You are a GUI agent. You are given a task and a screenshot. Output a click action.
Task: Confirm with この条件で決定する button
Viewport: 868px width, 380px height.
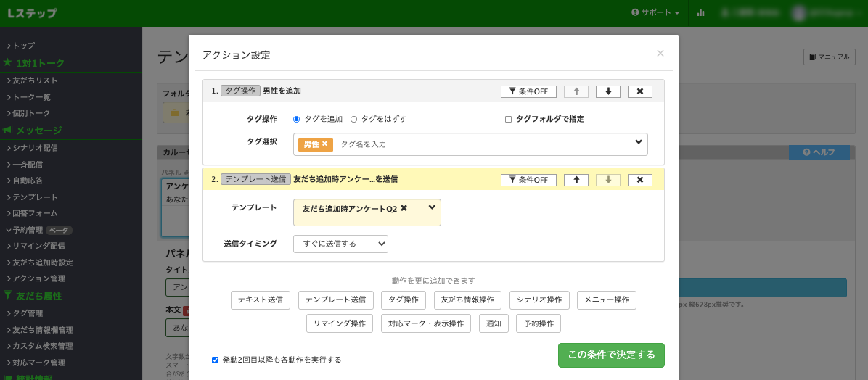pyautogui.click(x=611, y=355)
